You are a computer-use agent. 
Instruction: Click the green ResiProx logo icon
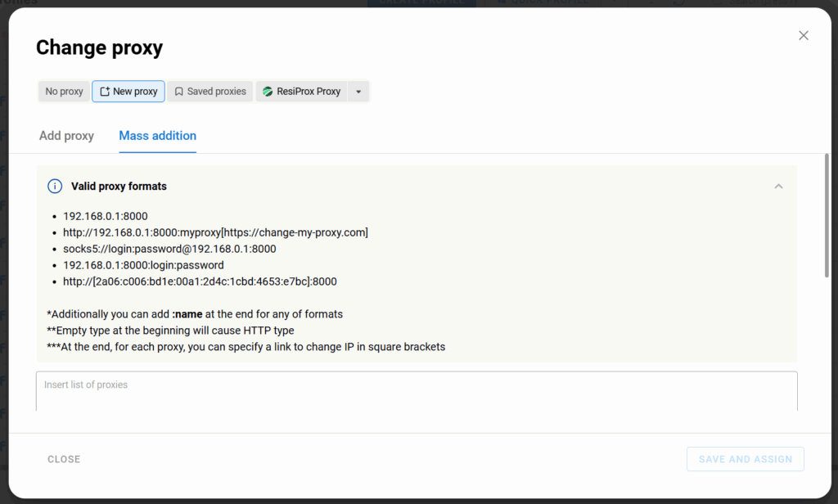point(268,92)
